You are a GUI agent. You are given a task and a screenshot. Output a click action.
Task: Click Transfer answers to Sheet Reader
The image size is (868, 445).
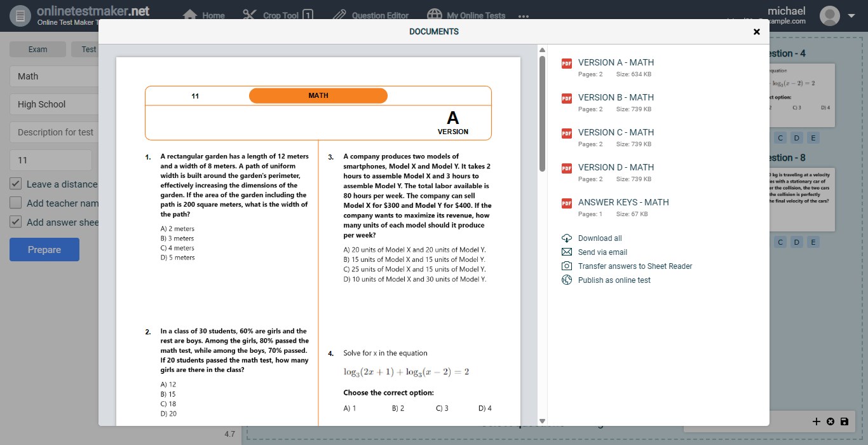635,266
